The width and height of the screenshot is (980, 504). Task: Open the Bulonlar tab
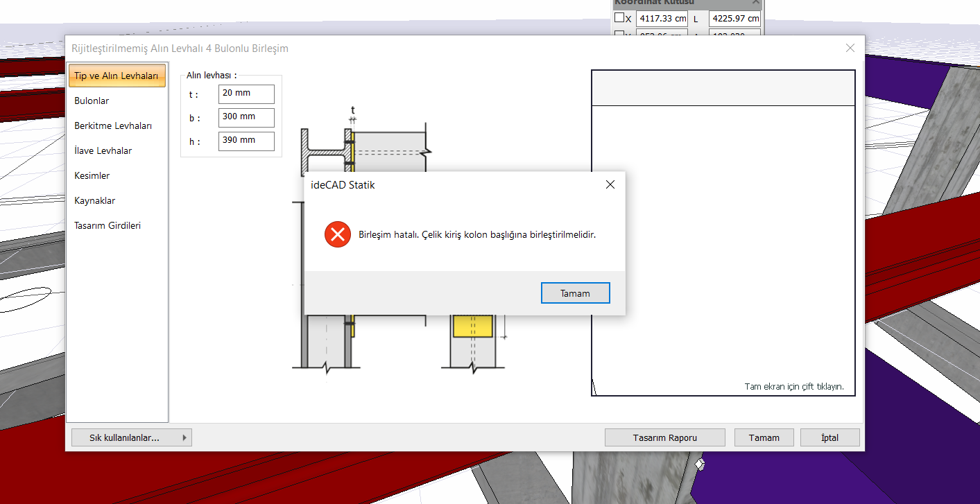92,101
